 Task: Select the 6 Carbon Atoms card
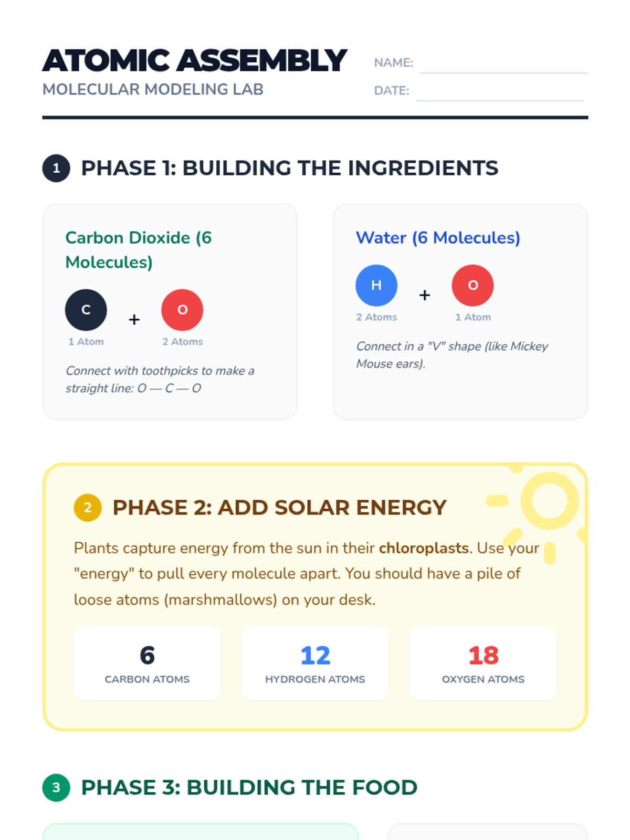coord(147,663)
